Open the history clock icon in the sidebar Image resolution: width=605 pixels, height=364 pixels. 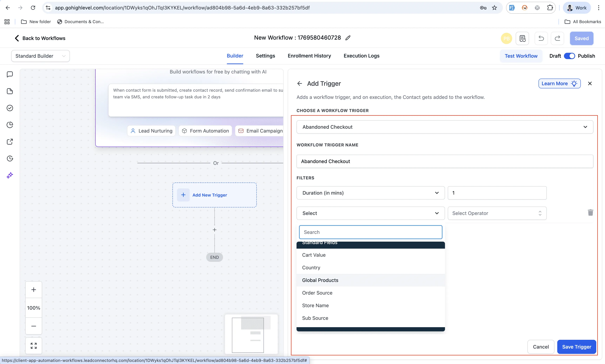point(10,159)
